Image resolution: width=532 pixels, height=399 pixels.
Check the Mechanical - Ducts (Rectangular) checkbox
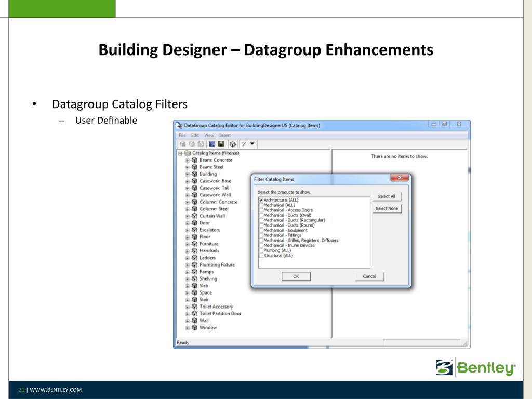pyautogui.click(x=261, y=220)
